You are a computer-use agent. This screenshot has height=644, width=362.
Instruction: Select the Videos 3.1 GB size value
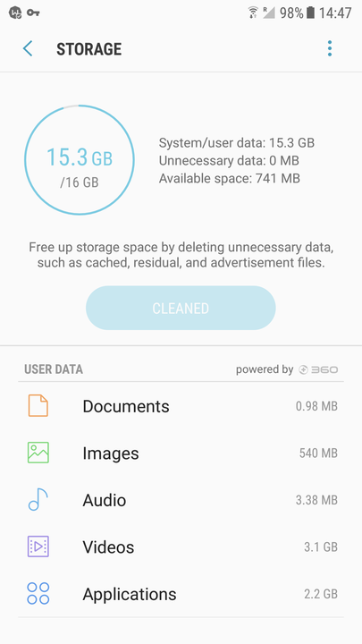(x=321, y=547)
